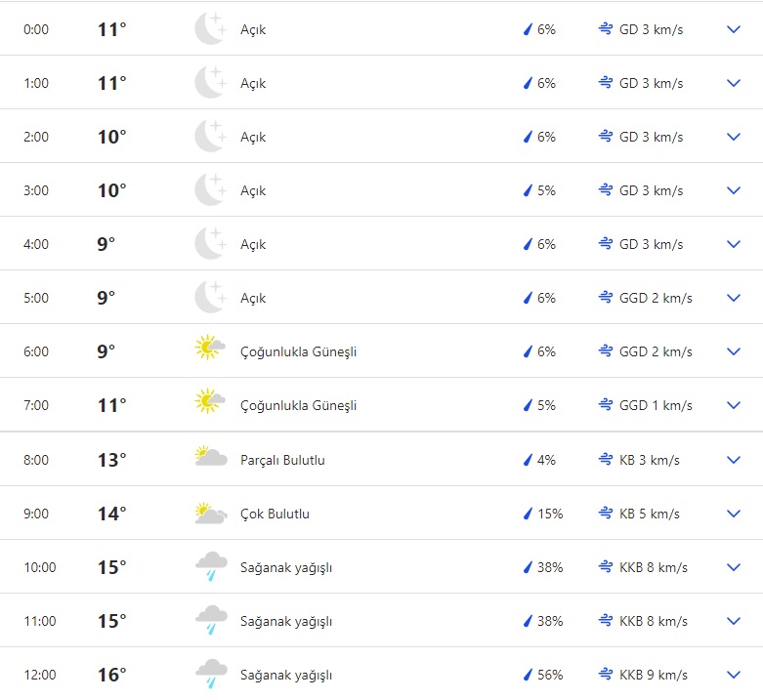Click the wind icon in the 7:00 row
The image size is (763, 700).
[x=606, y=405]
